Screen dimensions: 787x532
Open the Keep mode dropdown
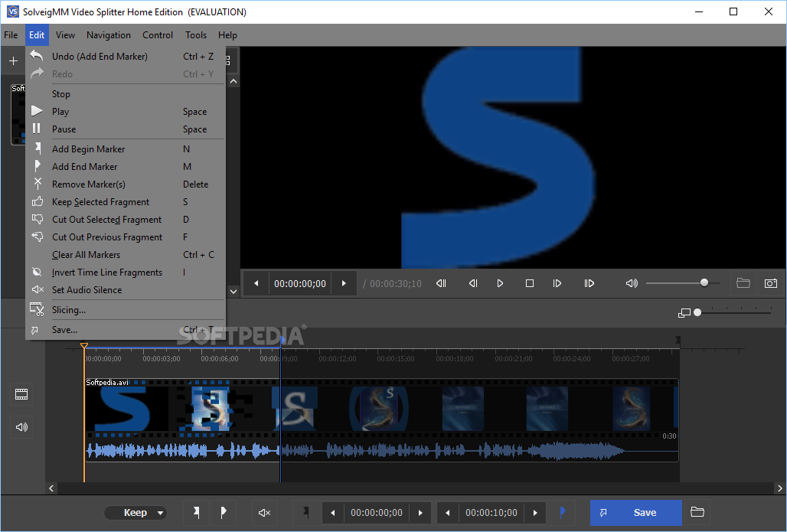(136, 513)
